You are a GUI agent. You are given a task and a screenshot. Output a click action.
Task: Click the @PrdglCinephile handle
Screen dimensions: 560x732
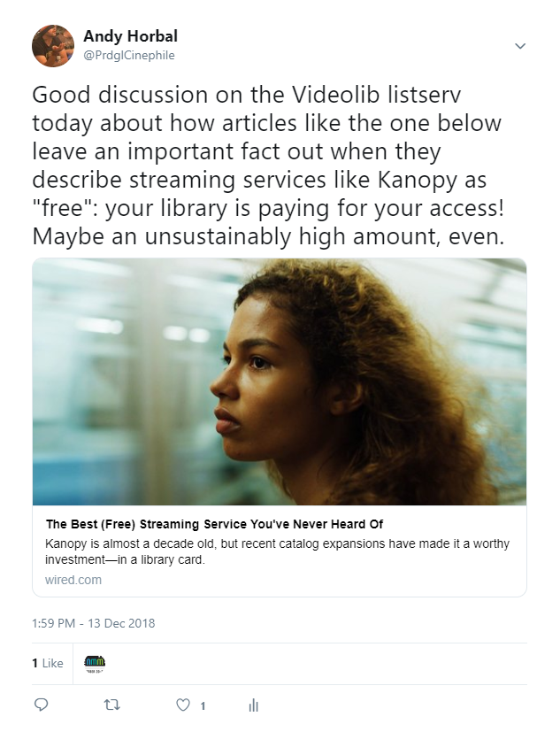[x=129, y=55]
